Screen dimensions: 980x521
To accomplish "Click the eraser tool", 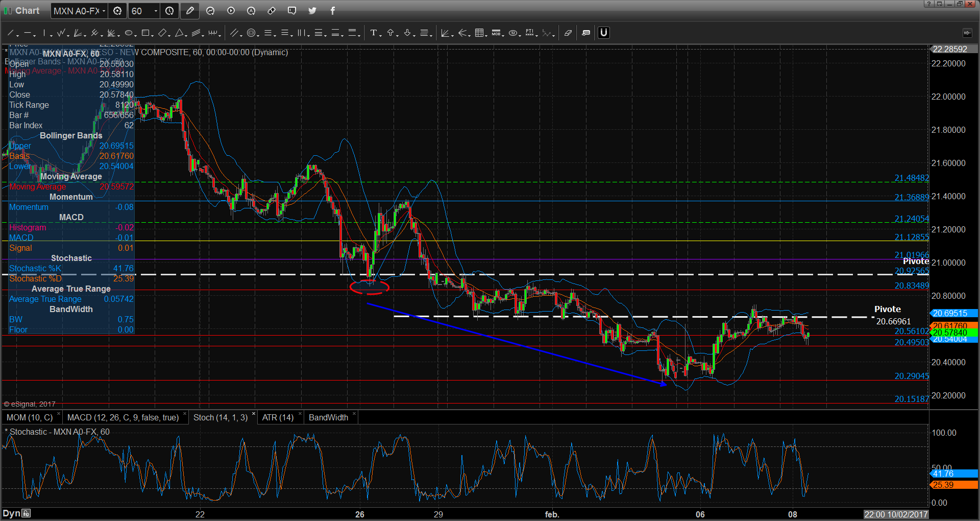I will 568,33.
